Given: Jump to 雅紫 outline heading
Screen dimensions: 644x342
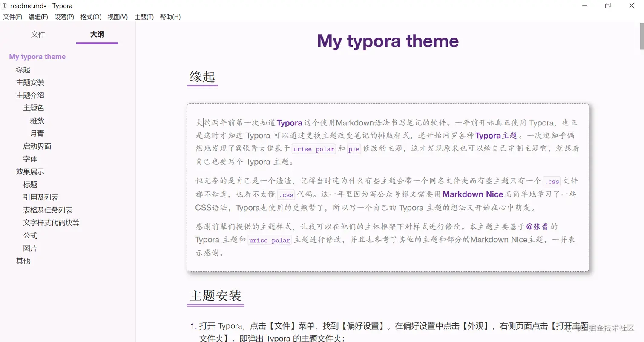Looking at the screenshot, I should point(37,121).
